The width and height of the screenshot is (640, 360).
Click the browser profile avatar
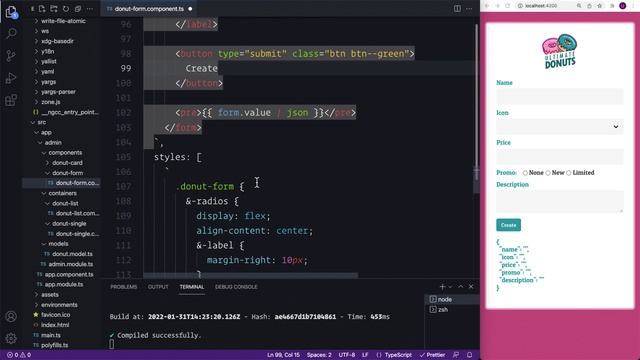point(622,6)
